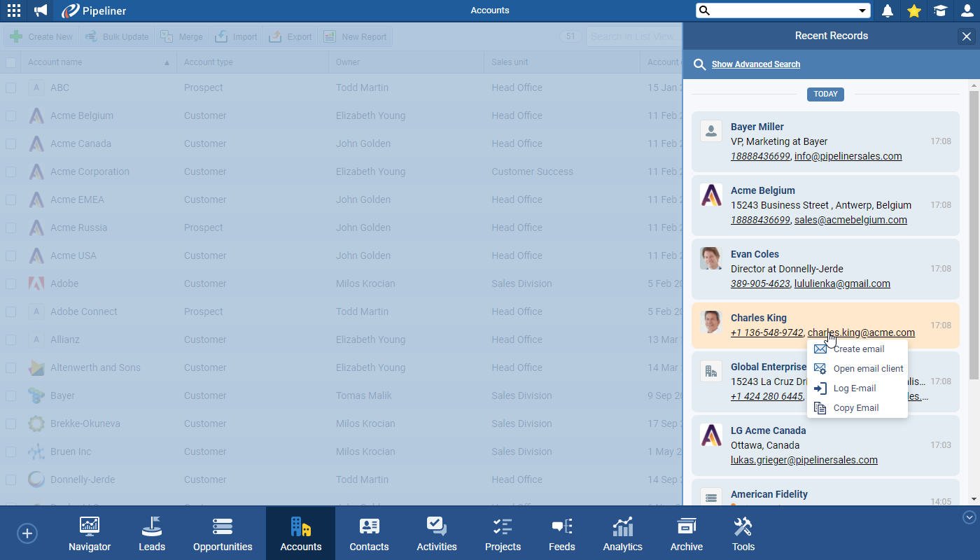The width and height of the screenshot is (980, 560).
Task: Open the Tools section in bottom navigation
Action: [743, 533]
